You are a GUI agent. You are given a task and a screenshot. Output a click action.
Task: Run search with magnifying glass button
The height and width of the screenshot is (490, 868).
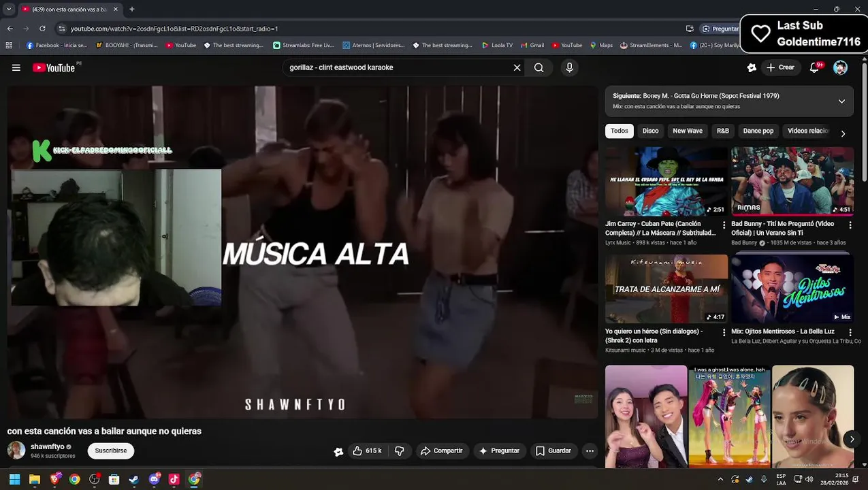coord(539,67)
